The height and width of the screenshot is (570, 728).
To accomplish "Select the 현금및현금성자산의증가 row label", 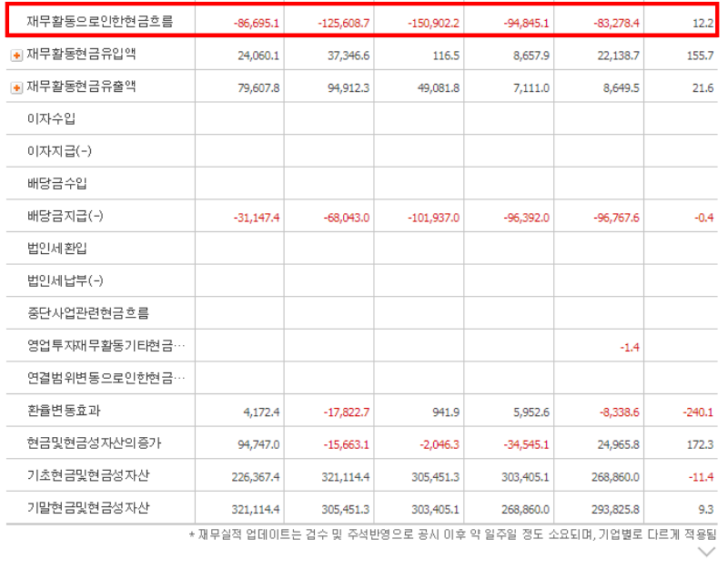I will pyautogui.click(x=93, y=443).
